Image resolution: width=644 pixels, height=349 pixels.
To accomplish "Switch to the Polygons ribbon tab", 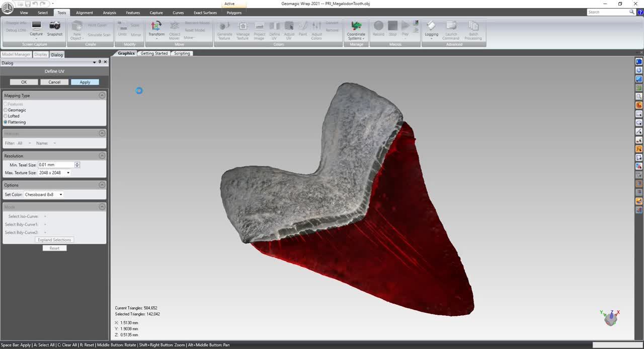I will point(234,13).
